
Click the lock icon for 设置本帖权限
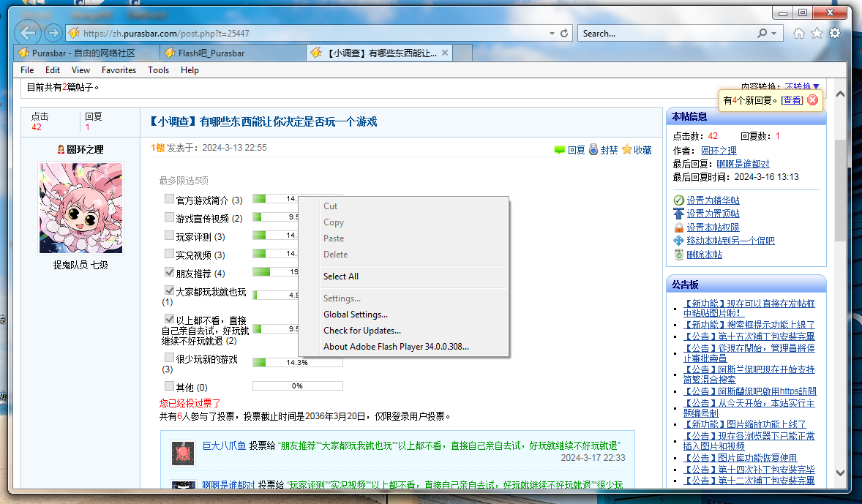[679, 227]
